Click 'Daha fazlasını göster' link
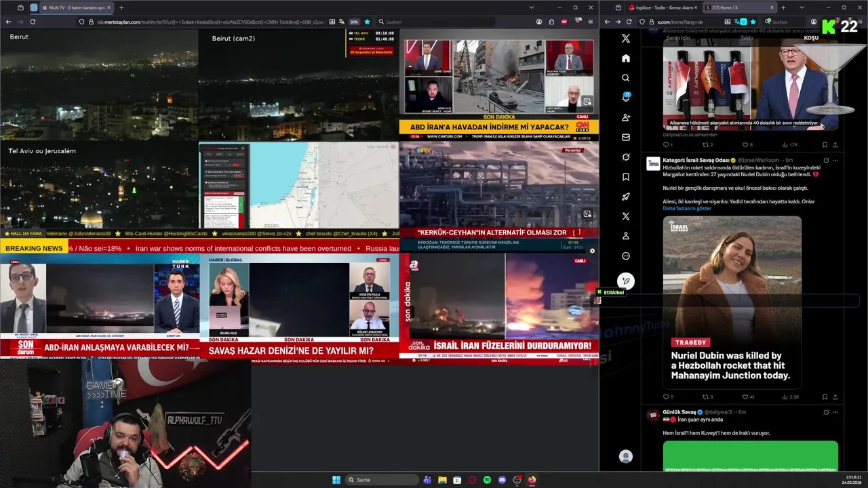Screen dimensions: 868x488 click(x=687, y=208)
